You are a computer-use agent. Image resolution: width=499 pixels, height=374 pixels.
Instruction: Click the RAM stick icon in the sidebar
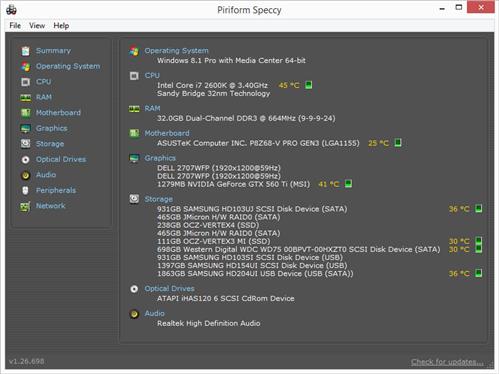(x=25, y=97)
